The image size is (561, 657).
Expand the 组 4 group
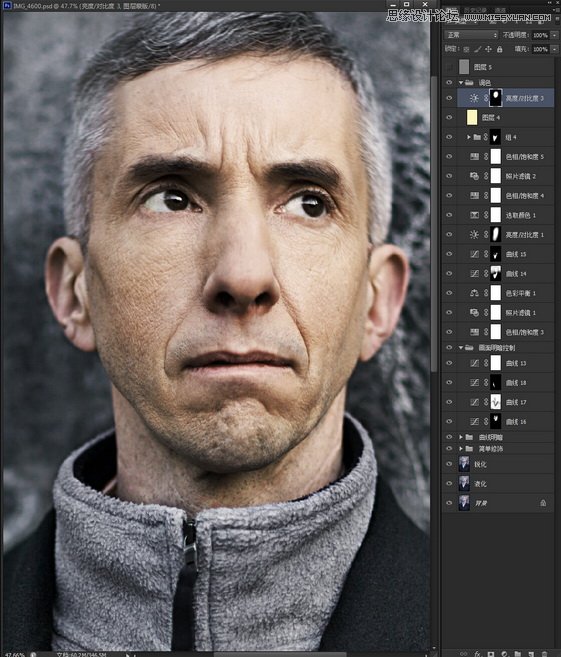[x=468, y=137]
